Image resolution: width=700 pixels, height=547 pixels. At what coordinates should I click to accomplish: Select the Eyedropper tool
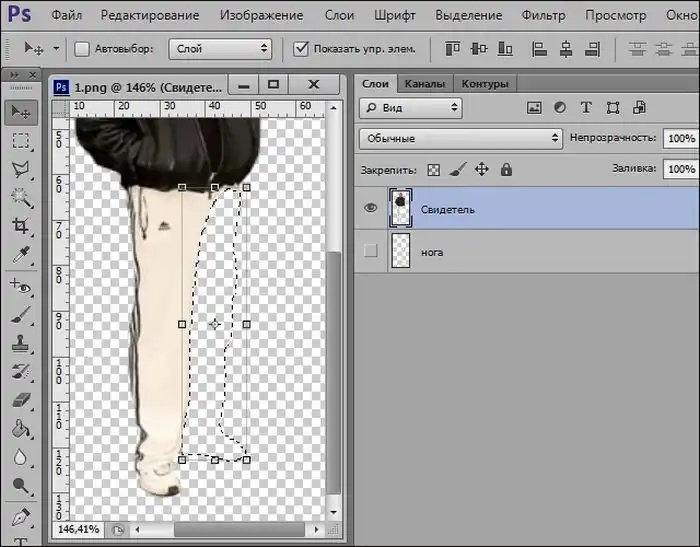20,256
